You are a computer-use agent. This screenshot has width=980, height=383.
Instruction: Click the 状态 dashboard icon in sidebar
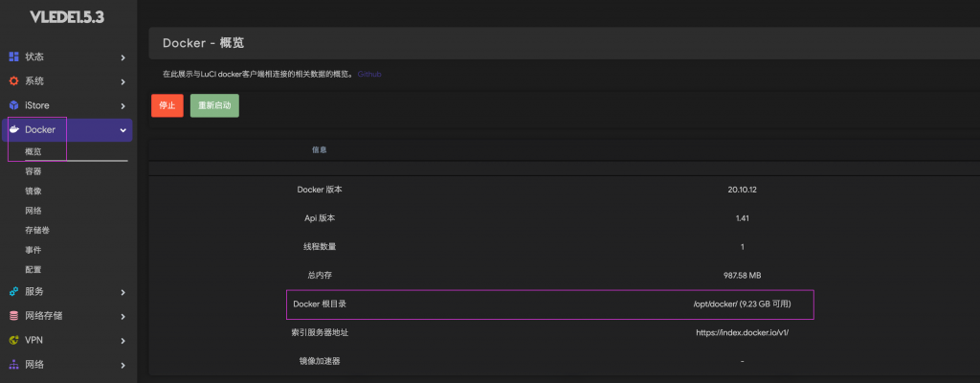13,56
